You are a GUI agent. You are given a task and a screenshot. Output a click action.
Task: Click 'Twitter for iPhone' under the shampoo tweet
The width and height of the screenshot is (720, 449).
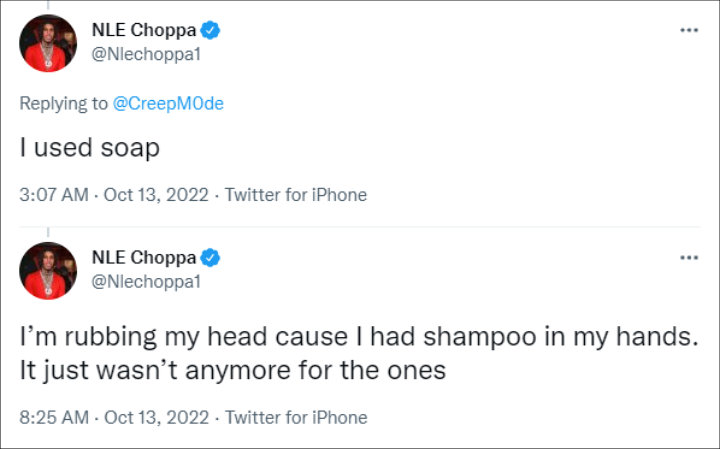click(296, 417)
